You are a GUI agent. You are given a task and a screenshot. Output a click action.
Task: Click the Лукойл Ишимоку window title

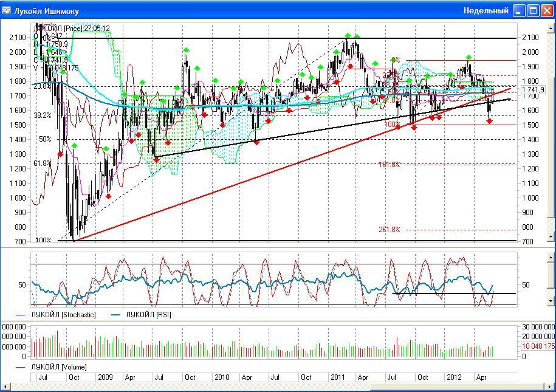pyautogui.click(x=46, y=11)
